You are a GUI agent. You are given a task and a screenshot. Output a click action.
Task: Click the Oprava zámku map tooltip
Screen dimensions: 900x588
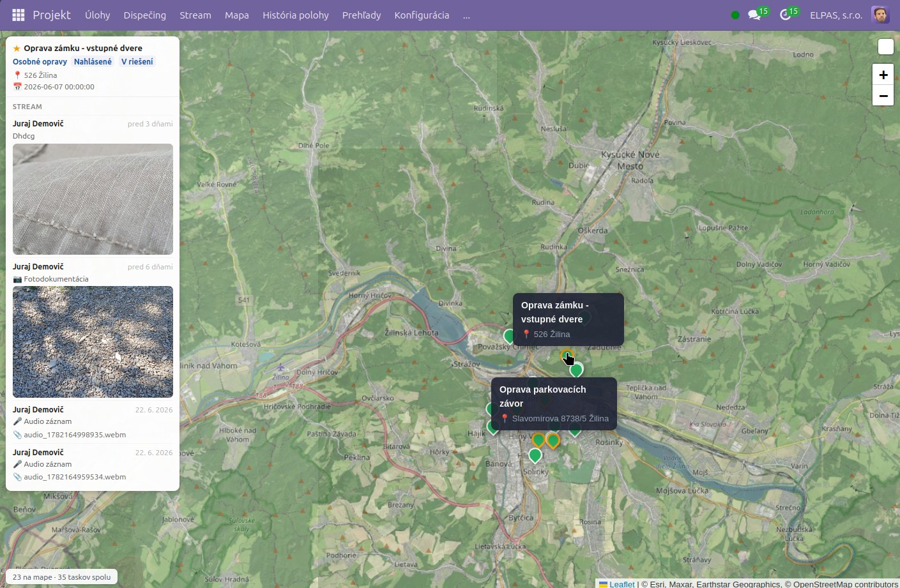(568, 319)
